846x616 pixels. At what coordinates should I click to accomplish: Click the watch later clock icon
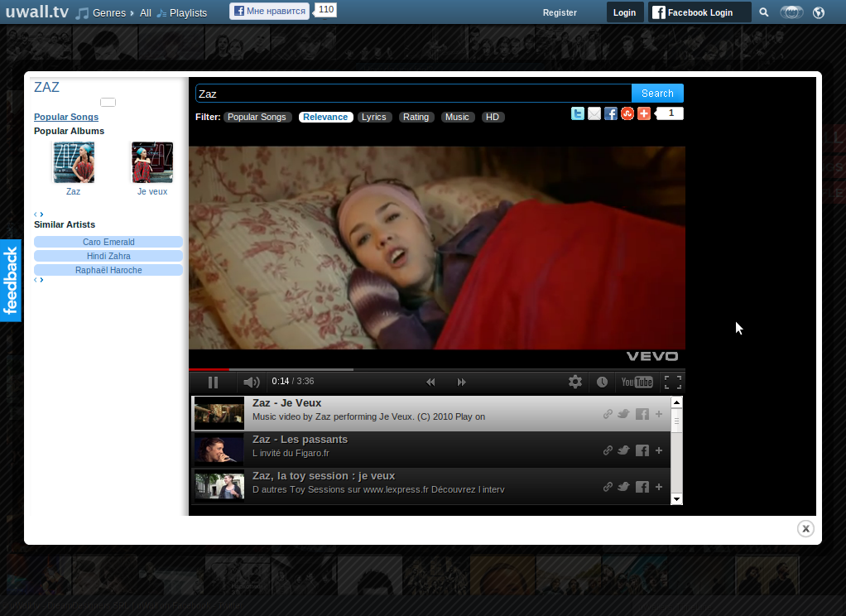click(x=602, y=382)
